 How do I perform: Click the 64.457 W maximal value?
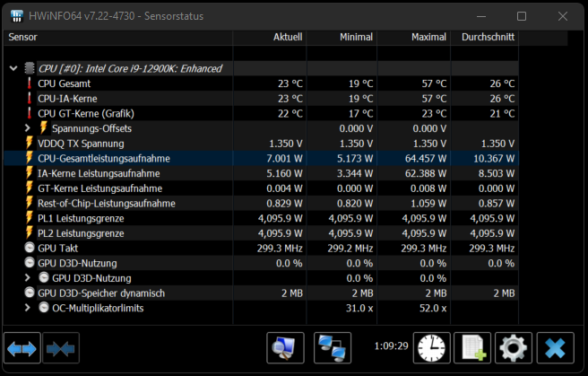click(426, 158)
